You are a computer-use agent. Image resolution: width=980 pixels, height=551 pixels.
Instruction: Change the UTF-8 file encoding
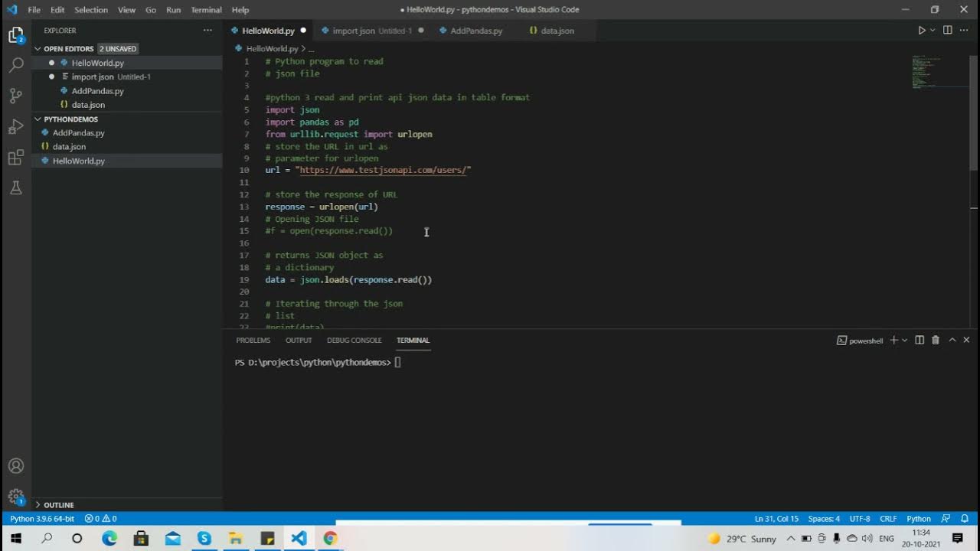(859, 519)
